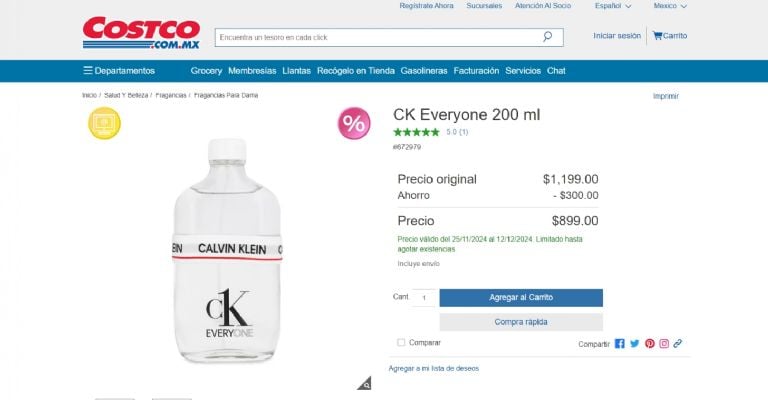This screenshot has height=400, width=768.
Task: Share product on Instagram
Action: 663,343
